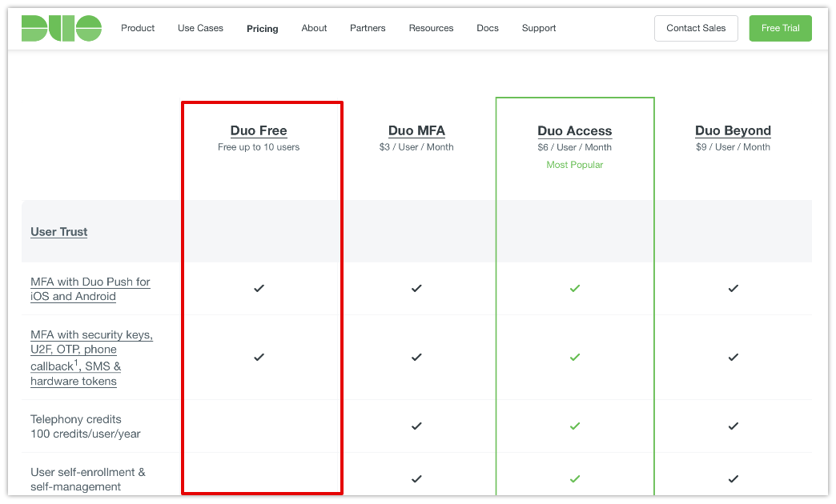Click Duo Beyond checkmark for Duo Push row
This screenshot has width=836, height=504.
733,288
